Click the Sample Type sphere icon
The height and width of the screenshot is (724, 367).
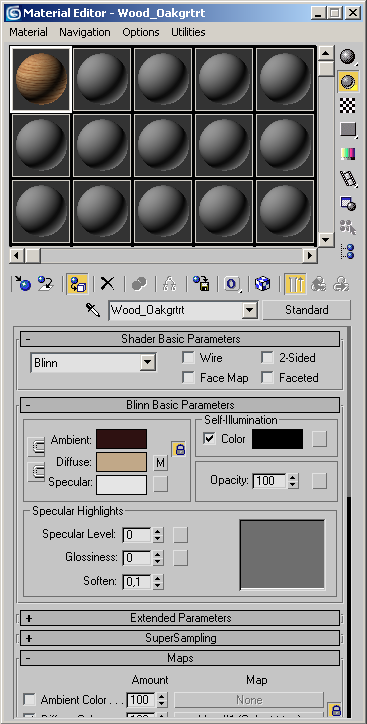(x=349, y=57)
